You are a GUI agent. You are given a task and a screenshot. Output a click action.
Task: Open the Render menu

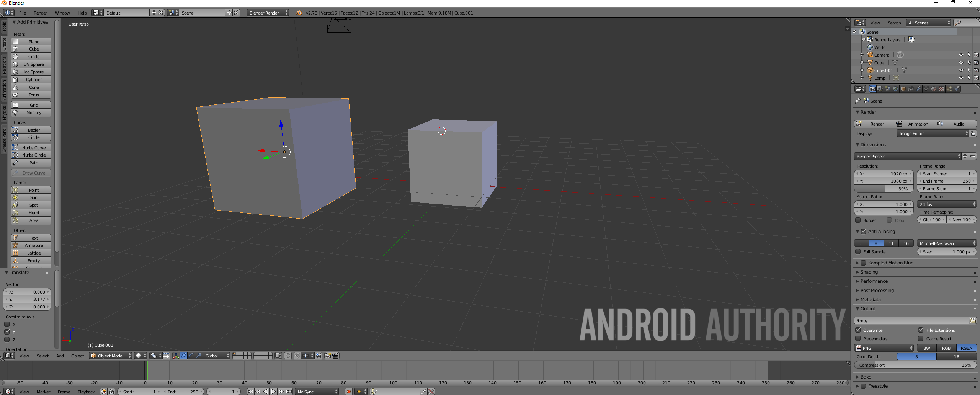coord(40,13)
